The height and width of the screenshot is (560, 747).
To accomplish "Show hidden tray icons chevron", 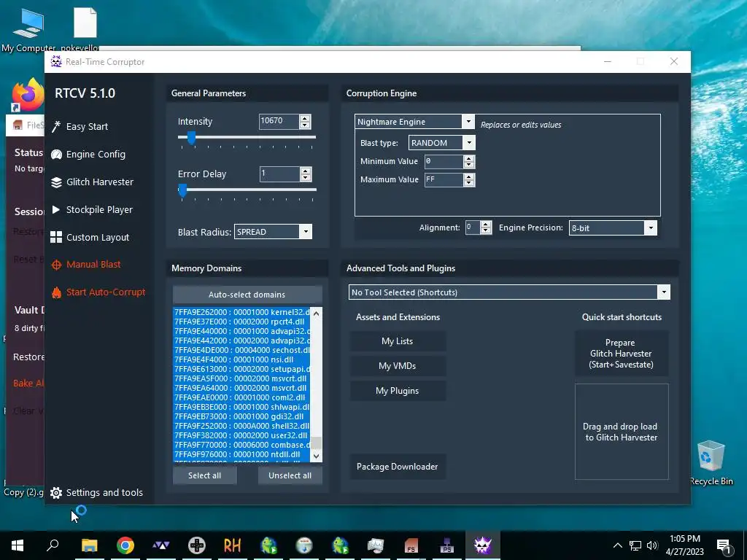I will click(x=617, y=545).
